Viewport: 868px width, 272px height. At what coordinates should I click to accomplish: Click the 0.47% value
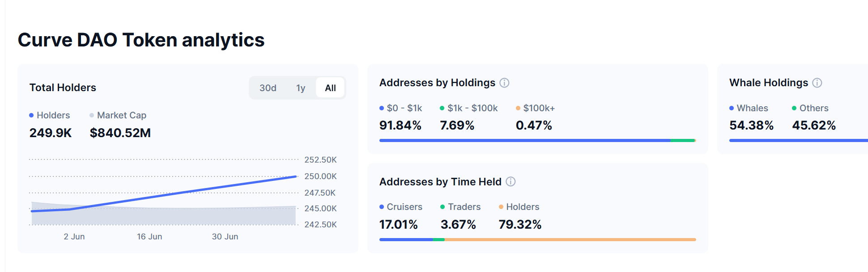coord(534,126)
